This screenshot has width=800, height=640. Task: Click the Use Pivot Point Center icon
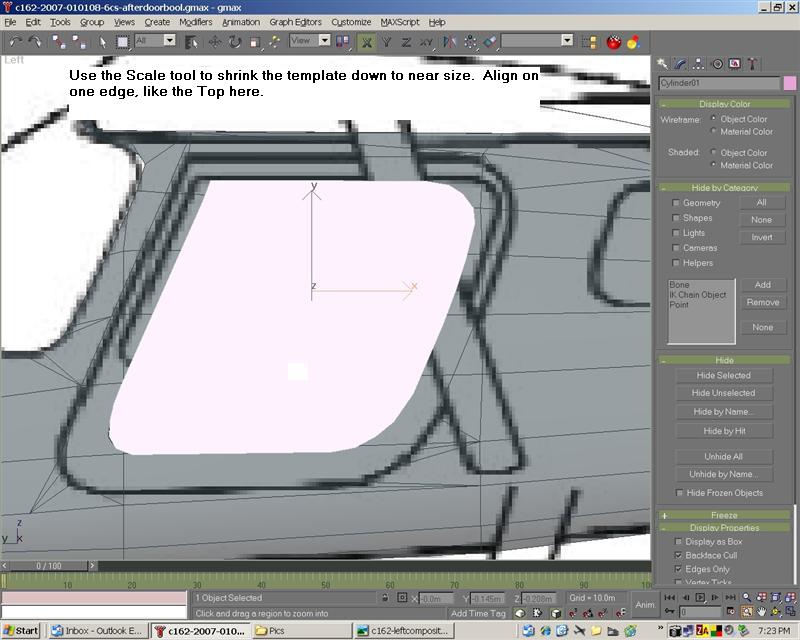pos(342,42)
